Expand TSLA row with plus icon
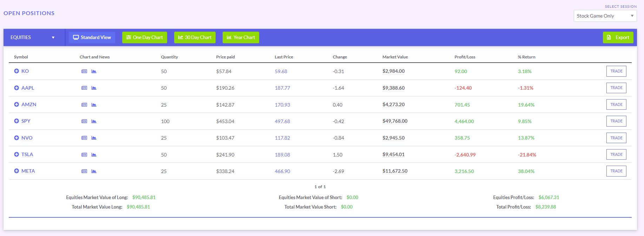This screenshot has width=644, height=236. click(x=17, y=154)
